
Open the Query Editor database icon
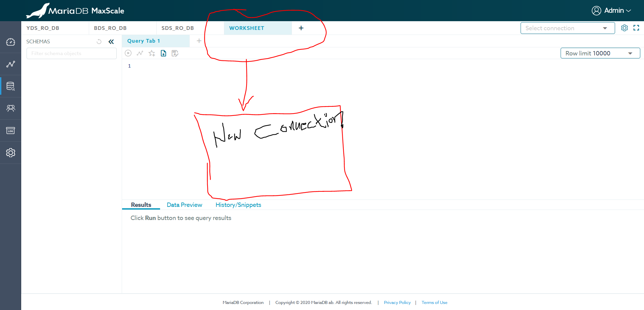click(10, 86)
